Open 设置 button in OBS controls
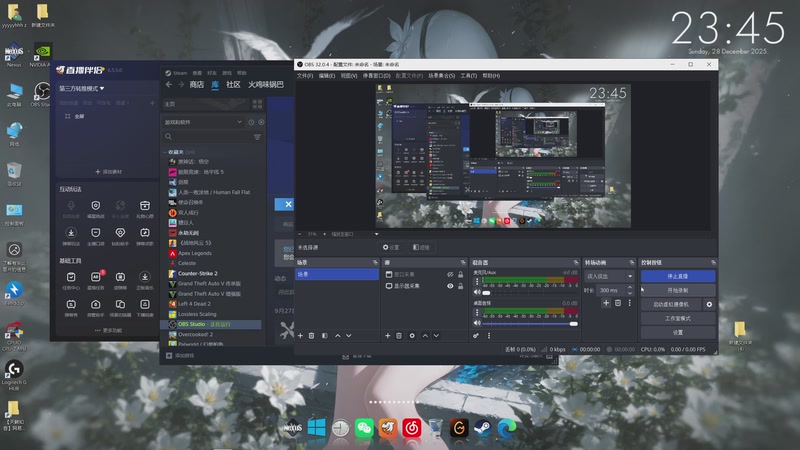800x450 pixels. pyautogui.click(x=678, y=332)
